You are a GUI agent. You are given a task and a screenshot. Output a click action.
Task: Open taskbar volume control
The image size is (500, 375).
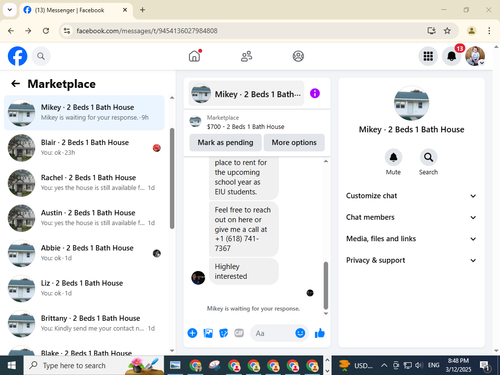pyautogui.click(x=419, y=365)
